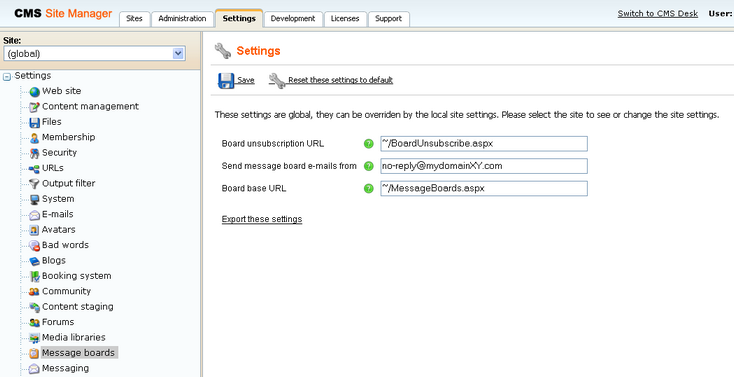The width and height of the screenshot is (734, 377).
Task: Click the Content staging icon
Action: point(35,307)
